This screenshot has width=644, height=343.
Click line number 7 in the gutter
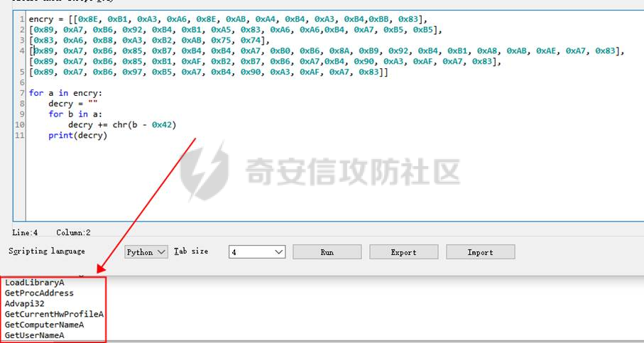coord(22,93)
